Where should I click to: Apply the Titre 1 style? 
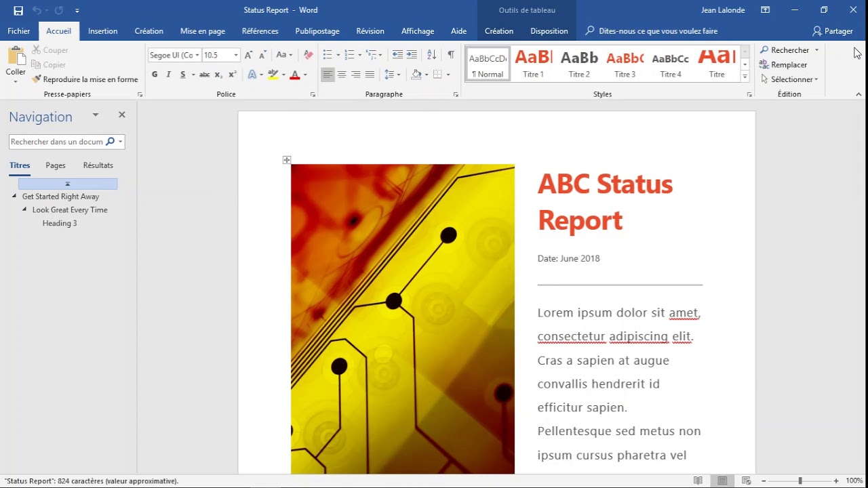tap(533, 64)
